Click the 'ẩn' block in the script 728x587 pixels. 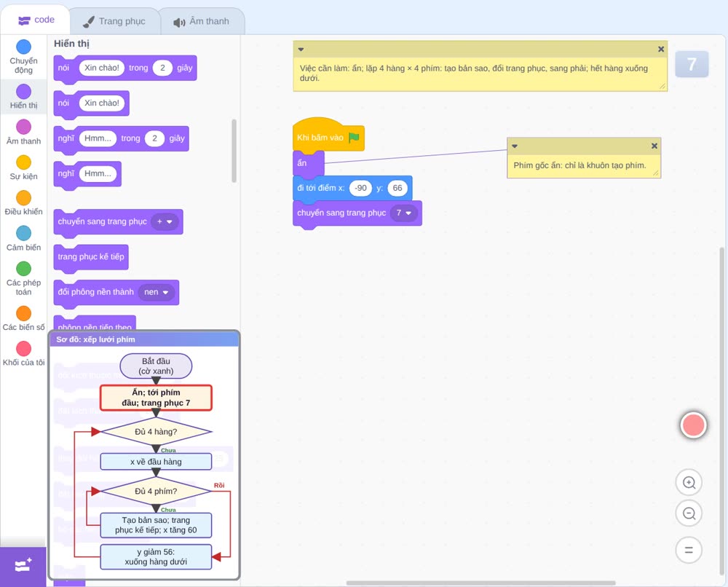click(x=308, y=163)
